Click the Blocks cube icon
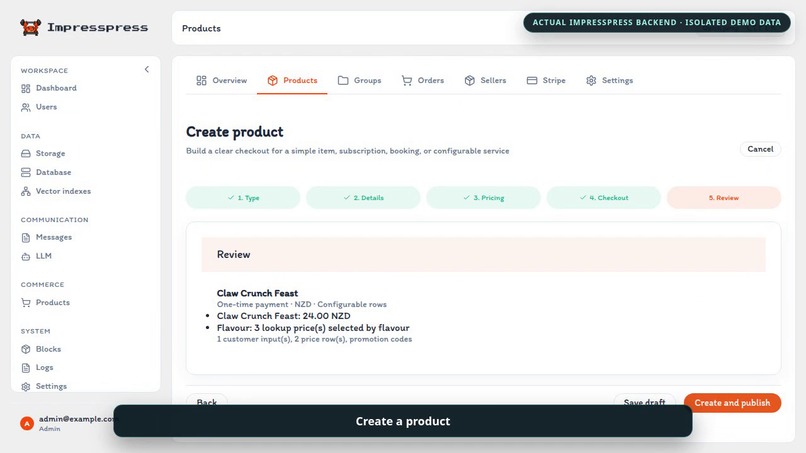806x453 pixels. click(26, 349)
